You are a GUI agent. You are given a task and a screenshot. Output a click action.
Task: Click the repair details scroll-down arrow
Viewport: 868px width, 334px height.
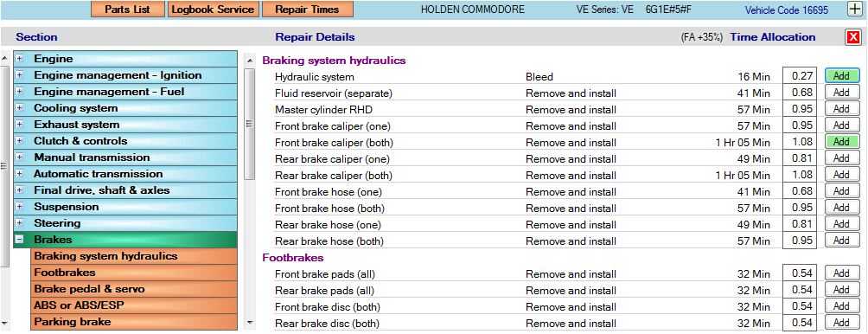(250, 323)
